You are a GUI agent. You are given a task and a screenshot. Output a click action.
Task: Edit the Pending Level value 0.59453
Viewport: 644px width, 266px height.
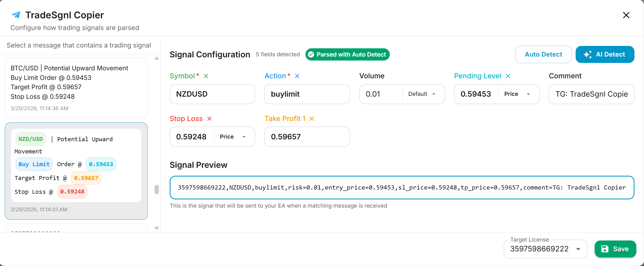[476, 94]
